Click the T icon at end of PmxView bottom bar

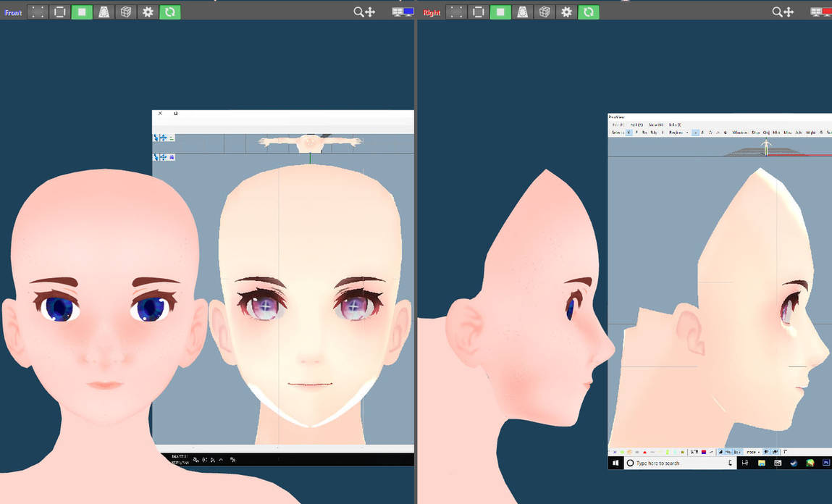point(786,452)
